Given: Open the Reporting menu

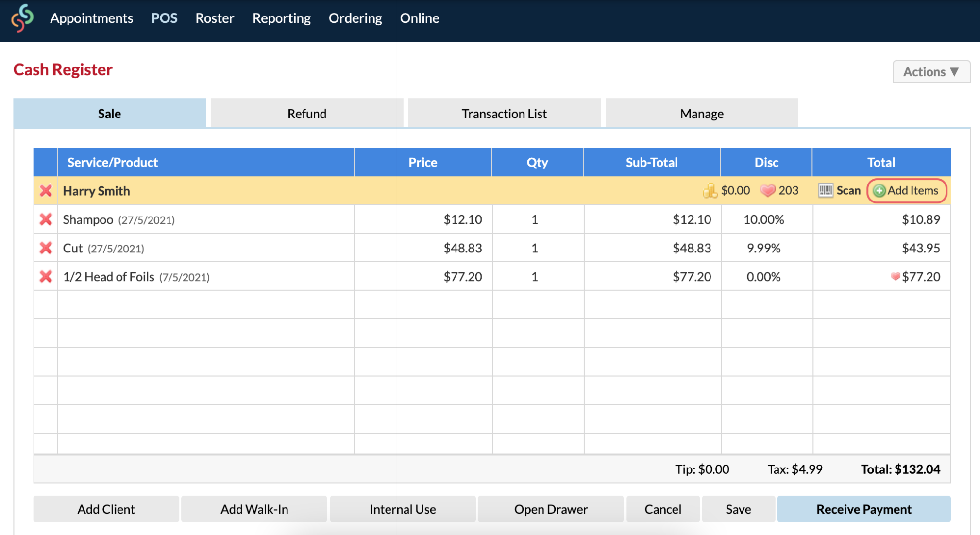Looking at the screenshot, I should [281, 18].
